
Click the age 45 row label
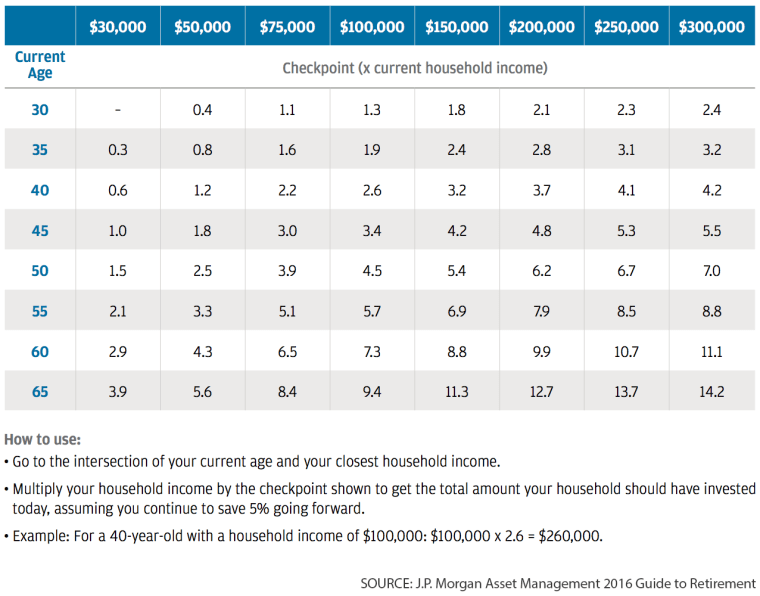(40, 231)
